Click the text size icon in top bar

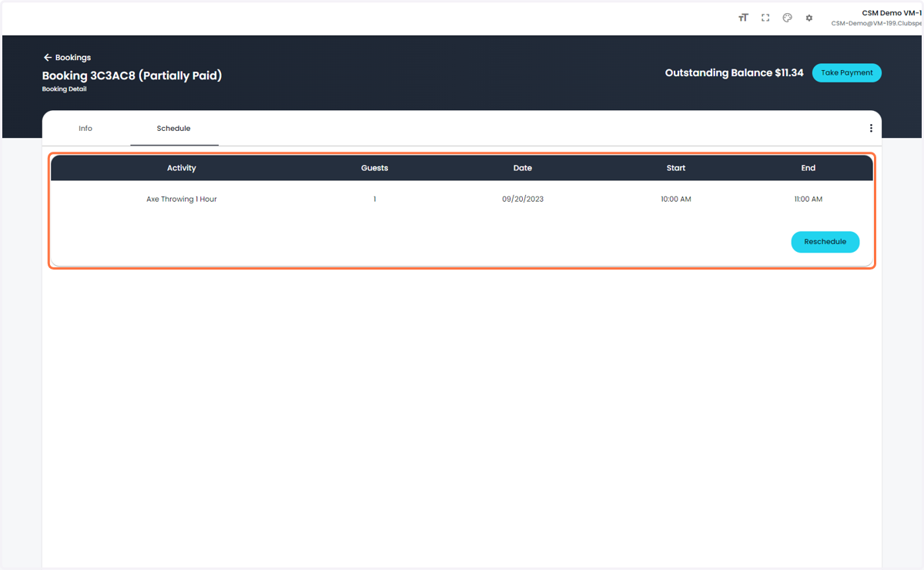point(743,18)
